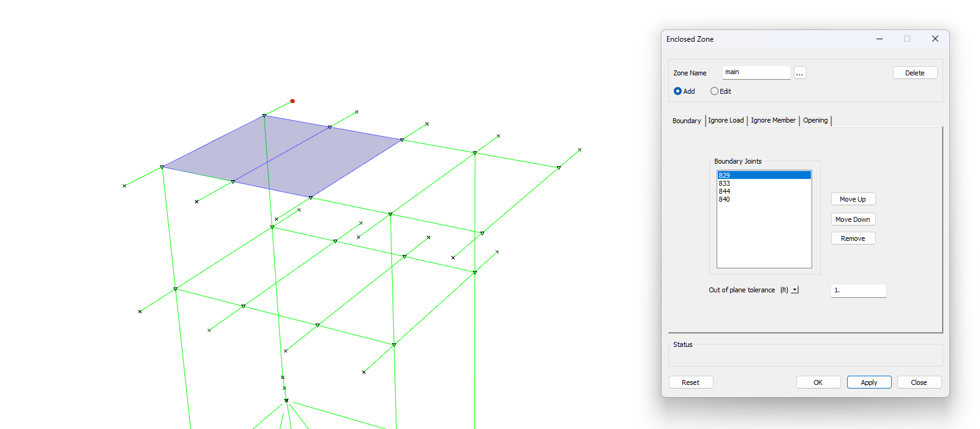Remove the selected boundary joint
The width and height of the screenshot is (980, 429).
(853, 238)
